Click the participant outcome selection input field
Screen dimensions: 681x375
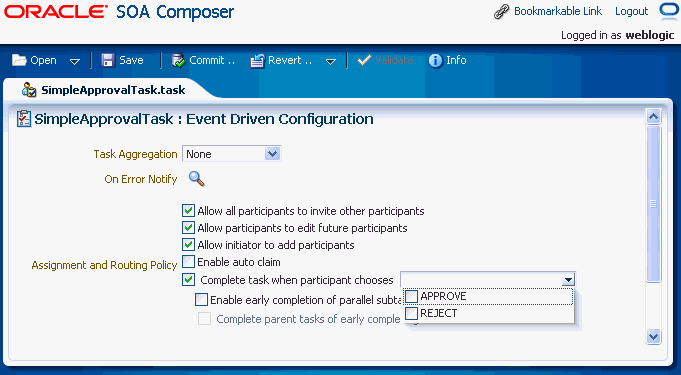tap(481, 279)
